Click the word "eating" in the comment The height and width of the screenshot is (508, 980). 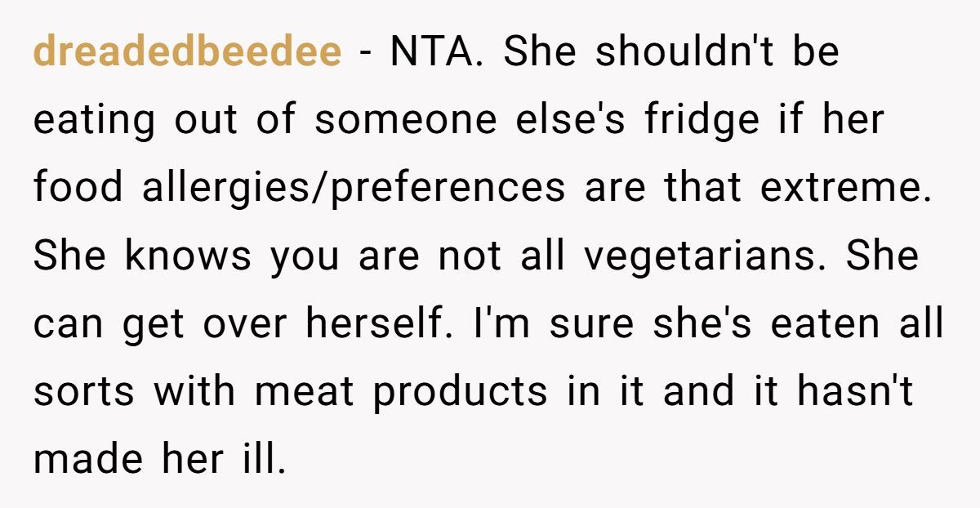pos(95,120)
